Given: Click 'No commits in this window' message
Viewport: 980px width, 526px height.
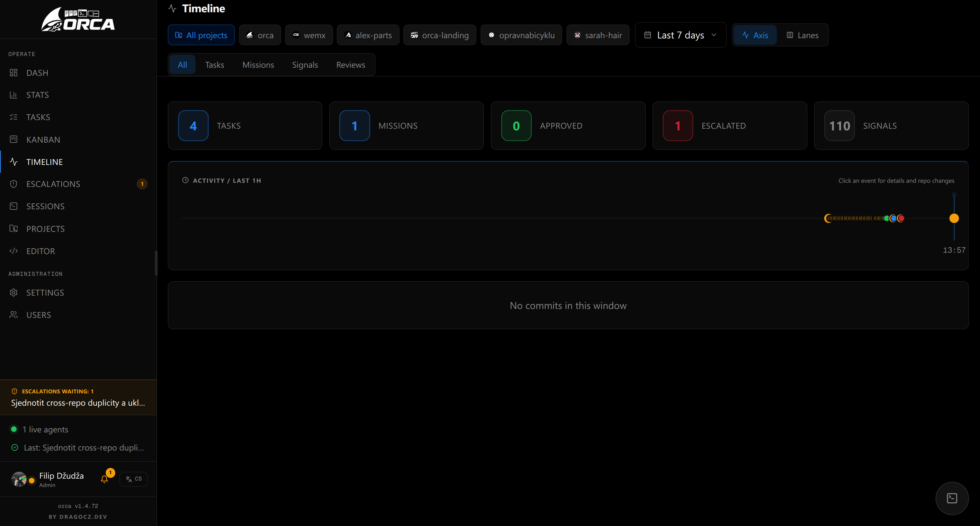Looking at the screenshot, I should 568,306.
